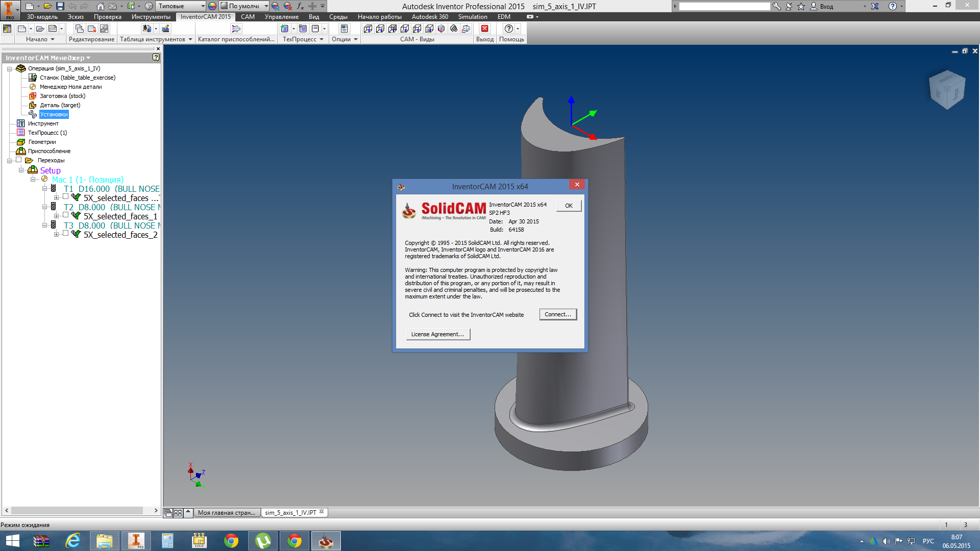Expand the 5X_selected_faces_1 operation node
This screenshot has width=980, height=551.
pos(56,216)
